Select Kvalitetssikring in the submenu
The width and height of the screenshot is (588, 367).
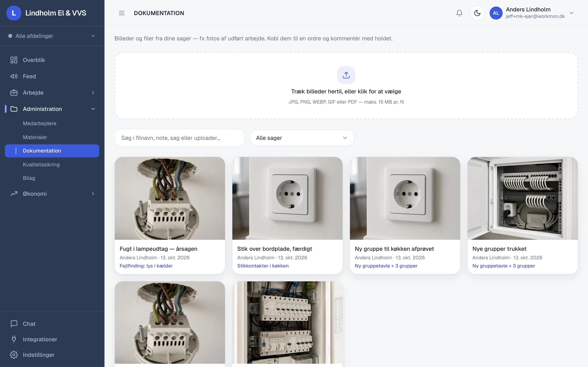(x=41, y=165)
